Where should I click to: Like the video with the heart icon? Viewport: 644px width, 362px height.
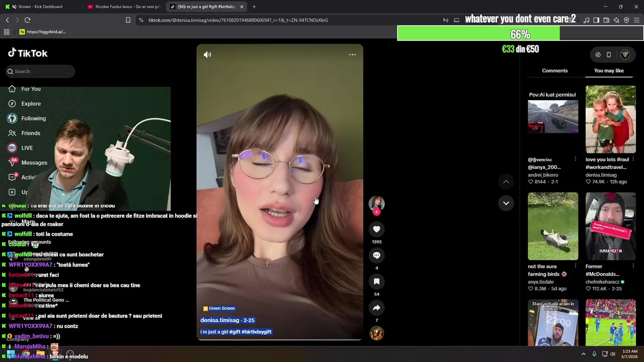tap(376, 229)
